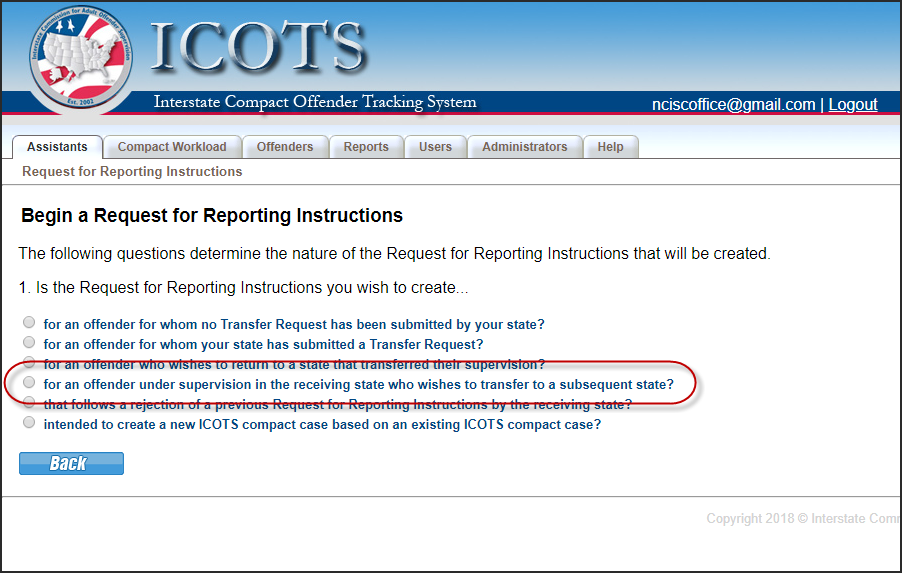Open the Offenders tab
902x573 pixels.
pyautogui.click(x=285, y=147)
